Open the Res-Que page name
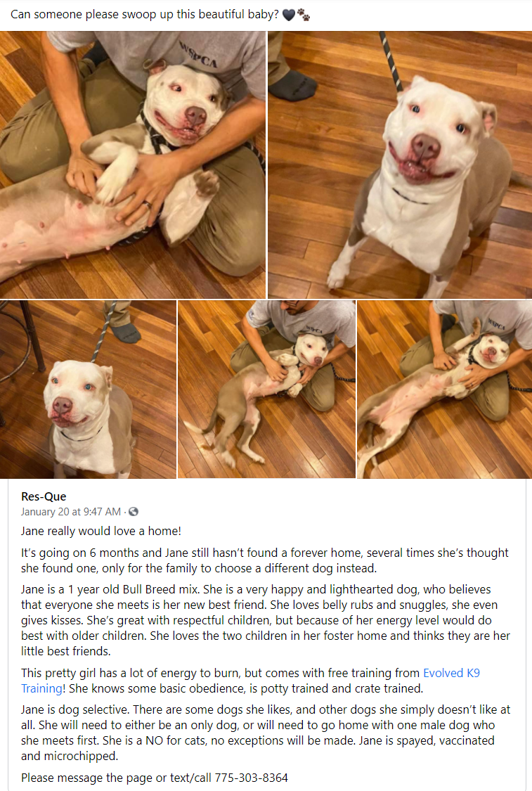532x791 pixels. (44, 496)
